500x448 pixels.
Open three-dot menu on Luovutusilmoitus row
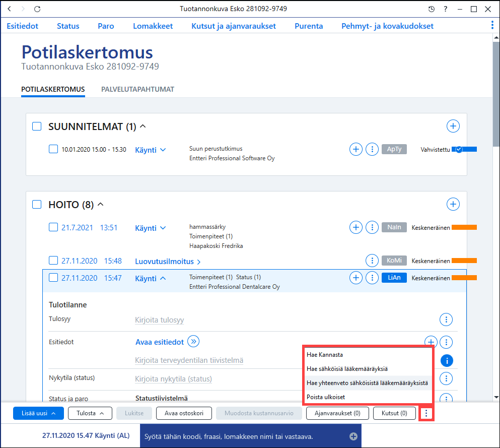372,261
